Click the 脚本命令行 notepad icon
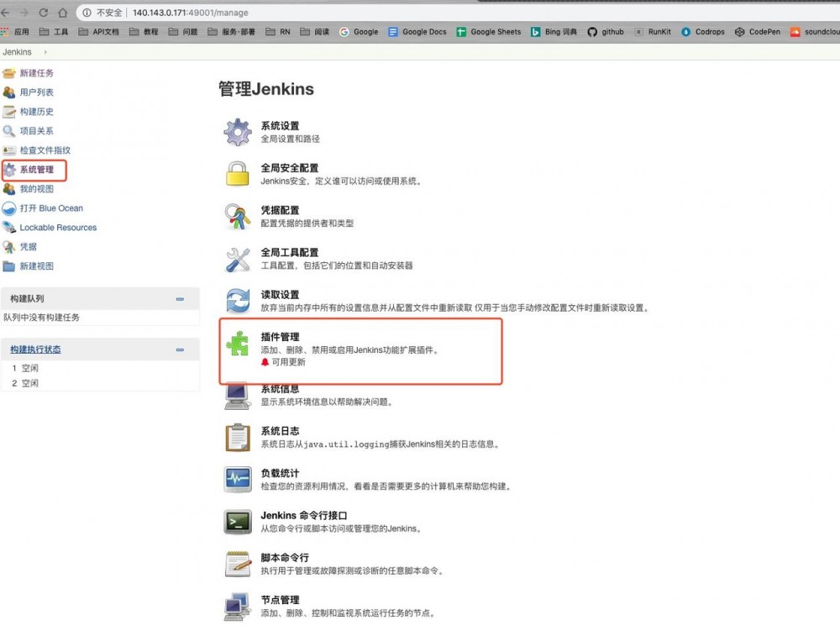This screenshot has width=840, height=625. point(238,564)
